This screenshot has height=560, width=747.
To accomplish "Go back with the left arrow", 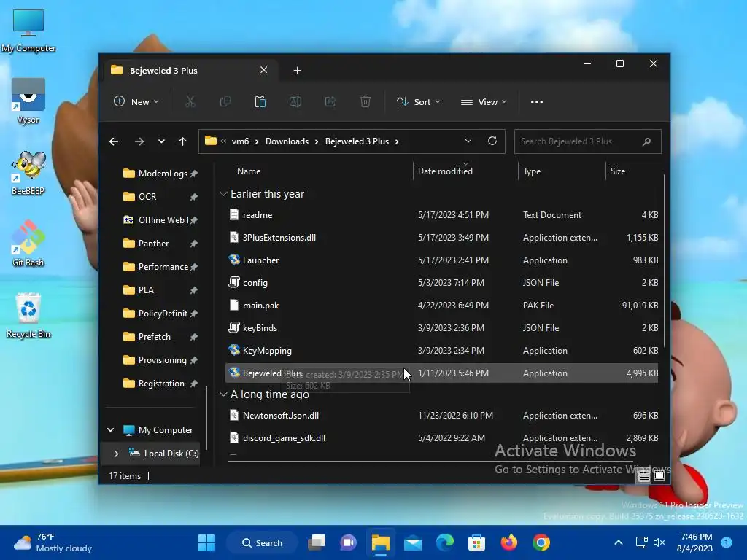I will click(114, 141).
